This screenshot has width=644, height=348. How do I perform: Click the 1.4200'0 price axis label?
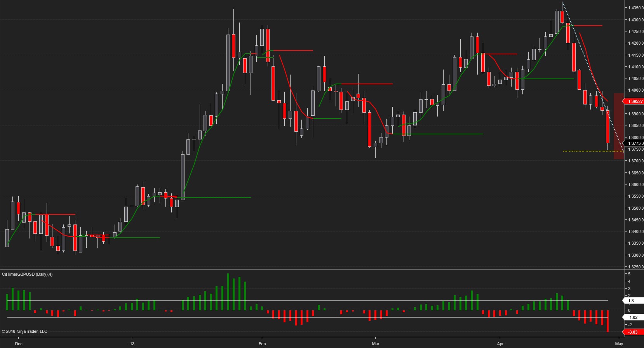[x=635, y=43]
